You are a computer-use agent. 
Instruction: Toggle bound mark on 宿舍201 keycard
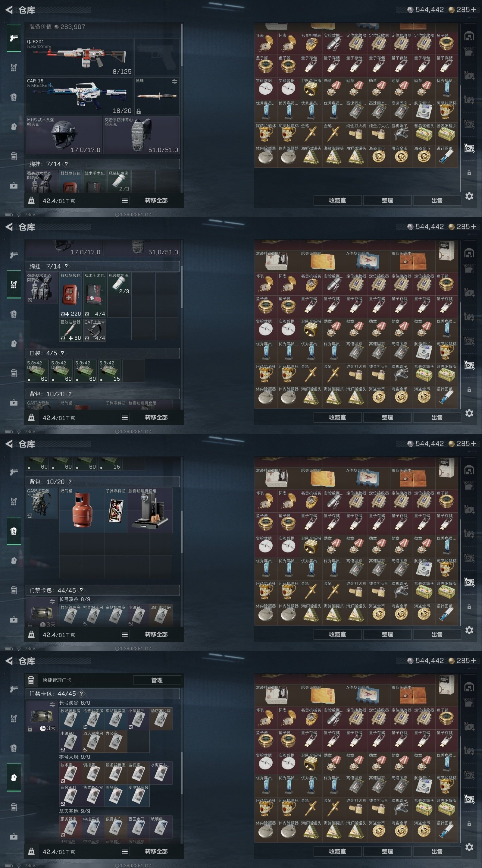coord(63,803)
